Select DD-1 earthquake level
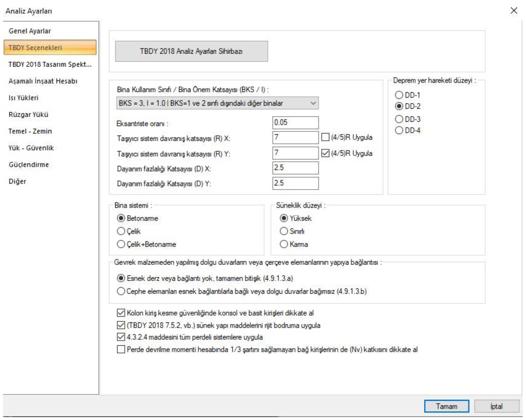The width and height of the screenshot is (526, 420). 399,95
